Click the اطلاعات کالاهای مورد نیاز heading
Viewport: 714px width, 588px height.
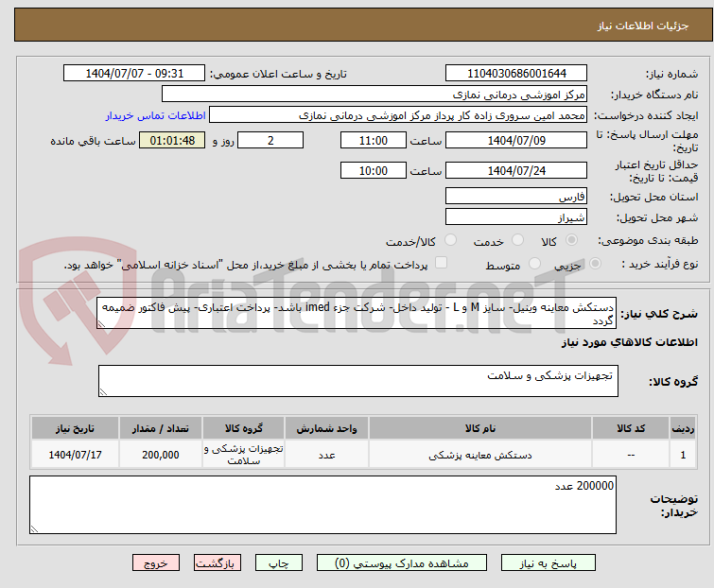629,342
